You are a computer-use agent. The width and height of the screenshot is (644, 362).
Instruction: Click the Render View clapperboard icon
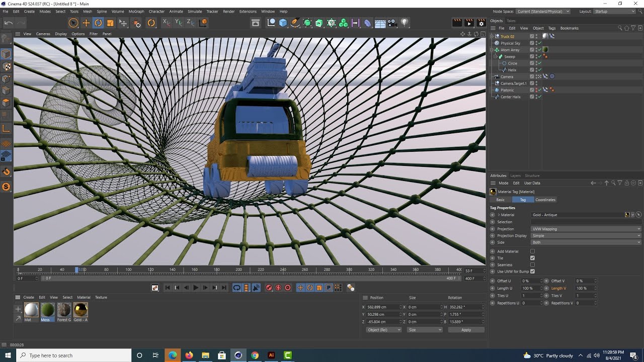[x=457, y=23]
